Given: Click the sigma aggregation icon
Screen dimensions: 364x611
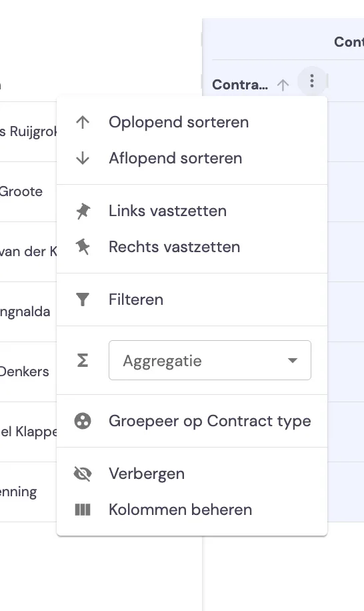Looking at the screenshot, I should pyautogui.click(x=83, y=360).
